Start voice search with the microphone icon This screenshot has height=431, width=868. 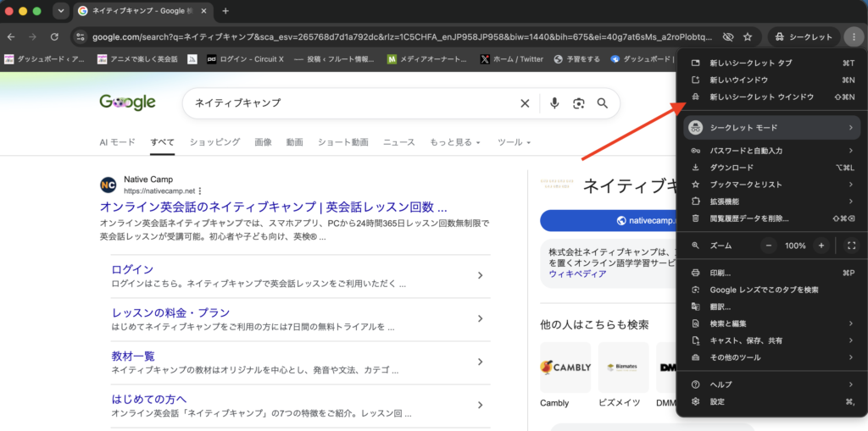[554, 103]
